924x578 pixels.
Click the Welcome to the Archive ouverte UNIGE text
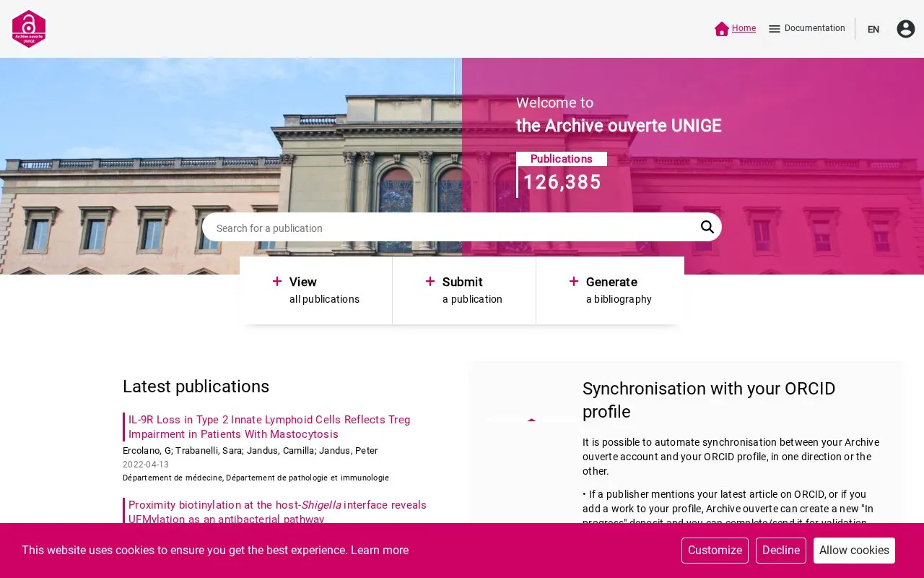pyautogui.click(x=619, y=115)
